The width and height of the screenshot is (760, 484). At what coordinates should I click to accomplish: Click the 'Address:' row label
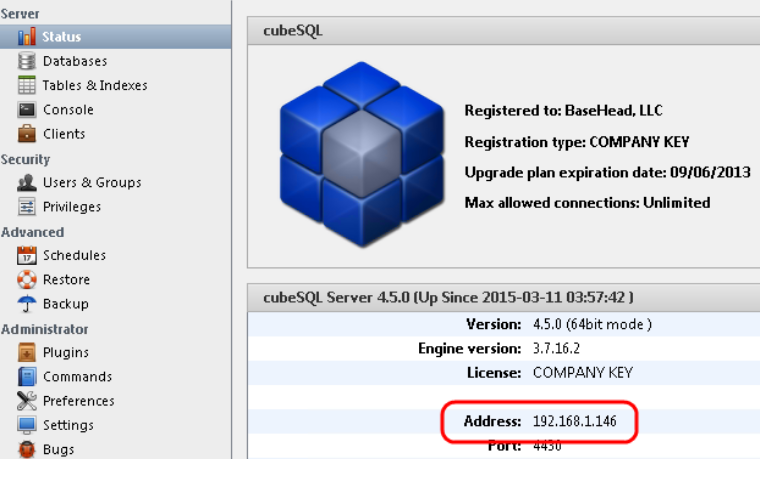pyautogui.click(x=492, y=421)
